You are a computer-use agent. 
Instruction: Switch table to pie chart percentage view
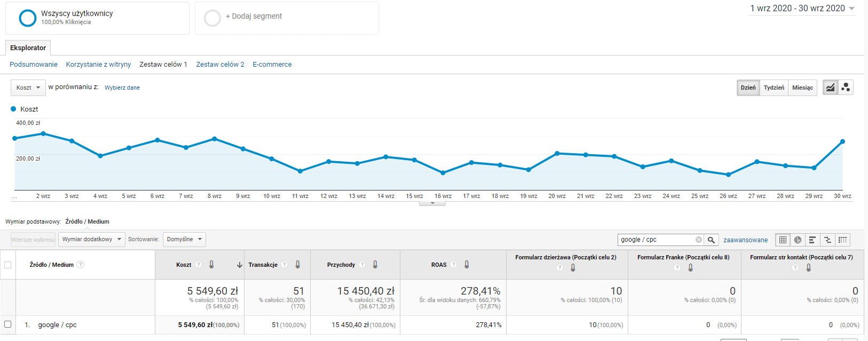pos(798,240)
